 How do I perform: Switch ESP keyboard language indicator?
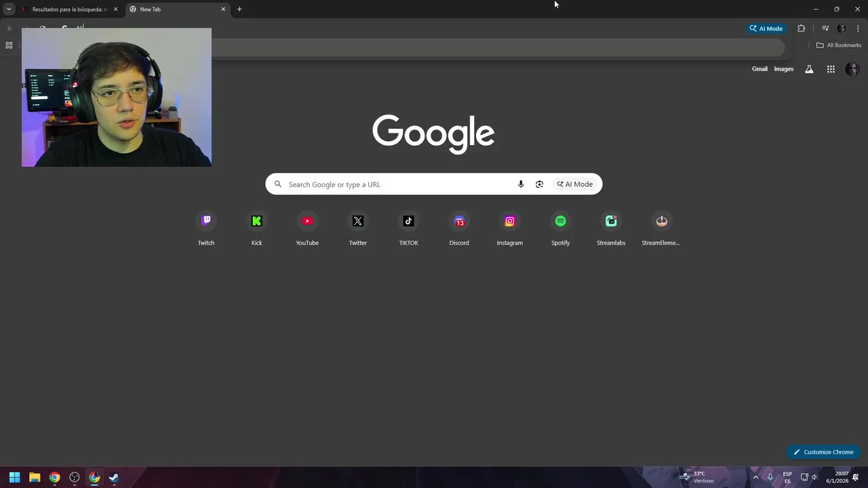pos(787,477)
